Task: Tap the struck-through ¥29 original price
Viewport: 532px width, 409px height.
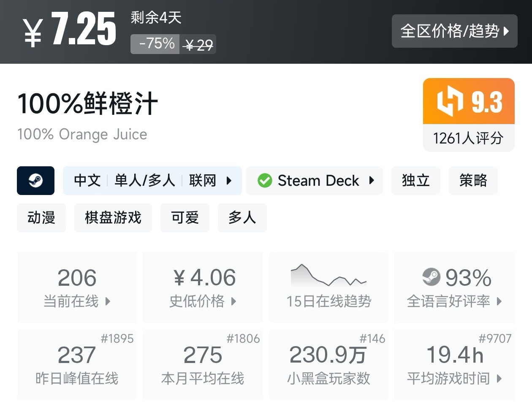Action: point(199,44)
